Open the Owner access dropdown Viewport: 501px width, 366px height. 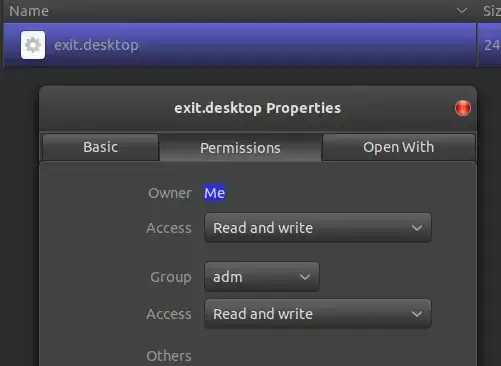pos(318,228)
